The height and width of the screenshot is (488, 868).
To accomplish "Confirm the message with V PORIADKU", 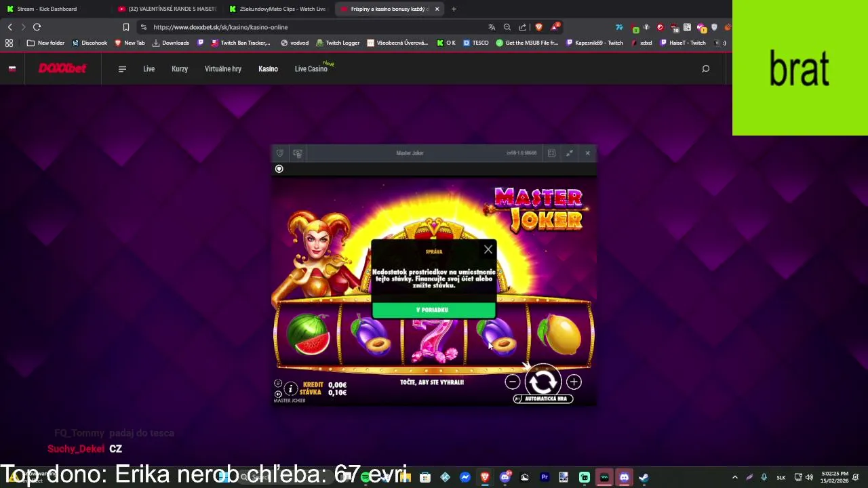I will [x=433, y=310].
